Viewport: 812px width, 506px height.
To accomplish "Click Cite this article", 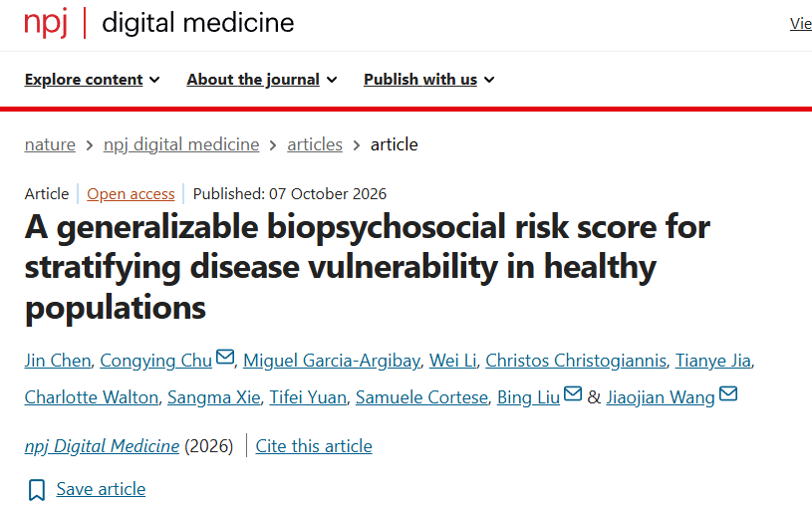I will [x=314, y=446].
